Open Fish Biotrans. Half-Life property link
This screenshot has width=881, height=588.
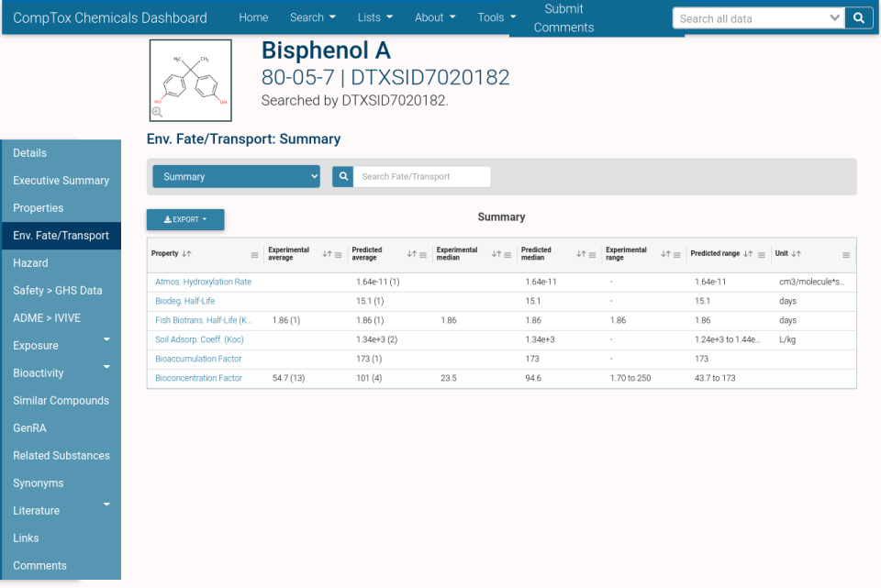tap(204, 320)
